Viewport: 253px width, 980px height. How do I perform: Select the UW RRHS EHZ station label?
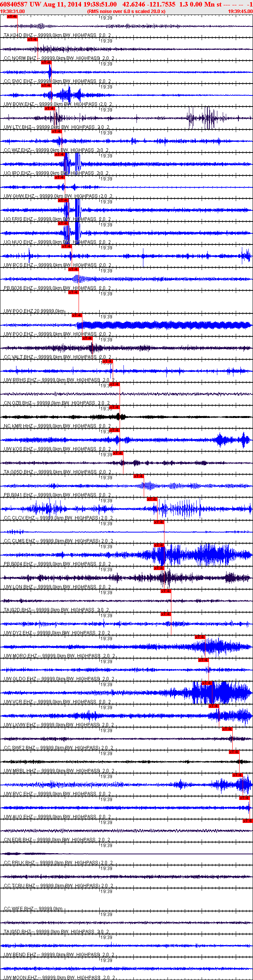(59, 380)
